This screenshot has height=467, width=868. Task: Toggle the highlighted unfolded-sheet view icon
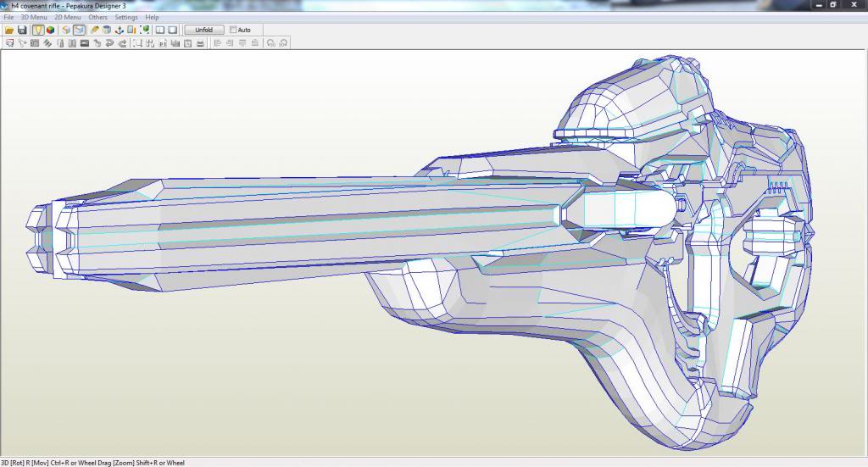click(79, 30)
